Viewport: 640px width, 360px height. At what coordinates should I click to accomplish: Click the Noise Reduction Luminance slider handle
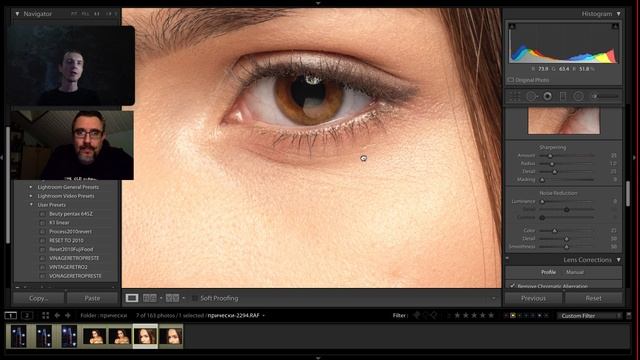pos(542,201)
